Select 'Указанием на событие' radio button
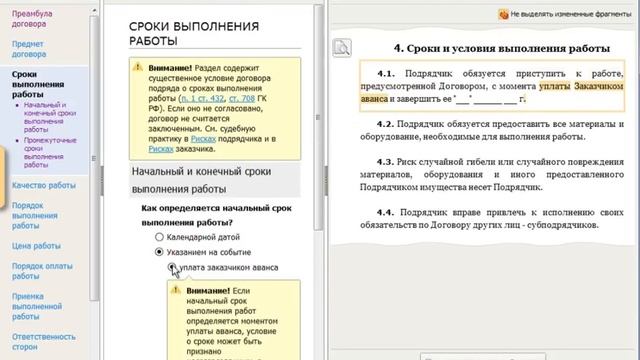Viewport: 640px width, 360px height. (159, 252)
